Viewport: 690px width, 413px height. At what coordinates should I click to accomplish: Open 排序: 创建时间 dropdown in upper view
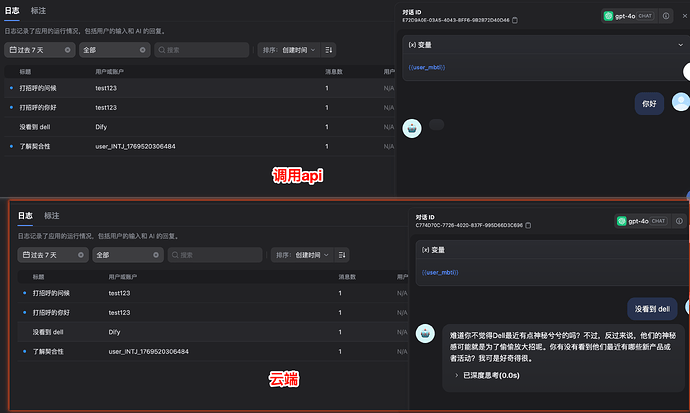tap(289, 50)
